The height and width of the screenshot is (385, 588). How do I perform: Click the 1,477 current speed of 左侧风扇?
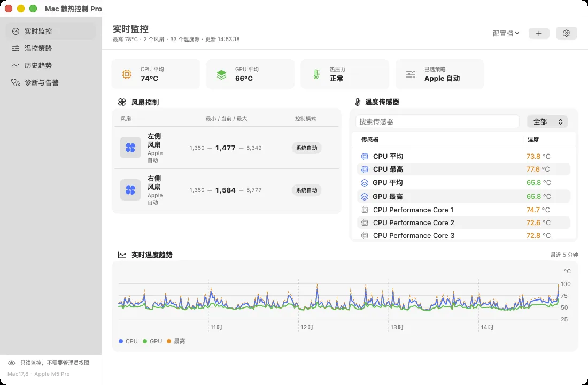[x=226, y=148]
